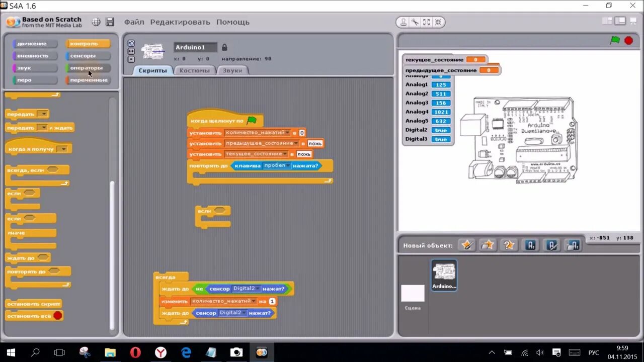Open Windows Start menu
This screenshot has height=362, width=644.
(x=11, y=352)
